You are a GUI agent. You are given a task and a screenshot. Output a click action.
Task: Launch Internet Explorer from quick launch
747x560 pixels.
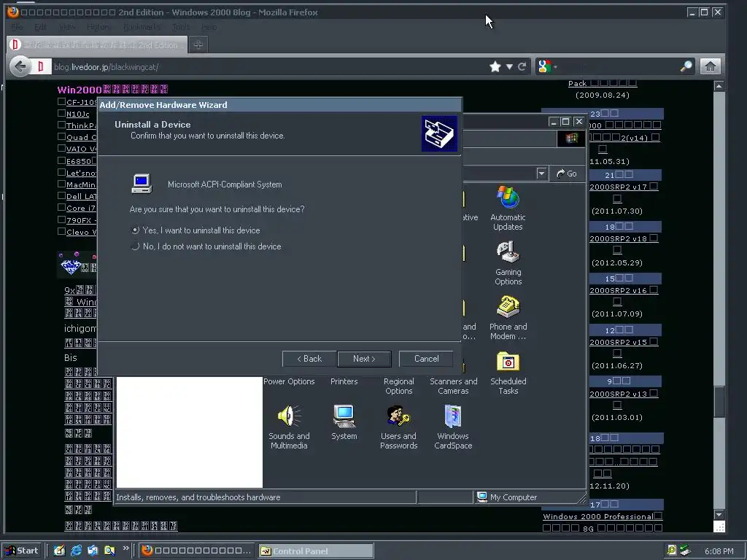(76, 551)
